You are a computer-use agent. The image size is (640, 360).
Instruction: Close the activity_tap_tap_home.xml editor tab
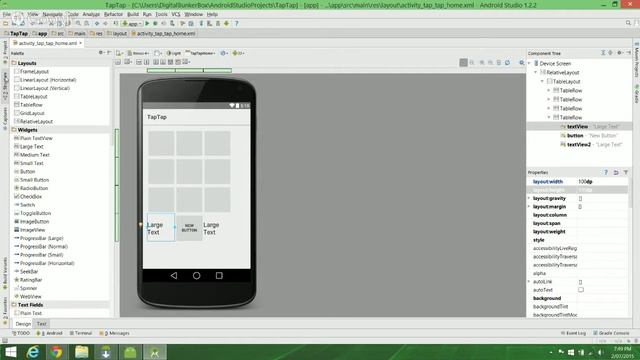tap(81, 43)
